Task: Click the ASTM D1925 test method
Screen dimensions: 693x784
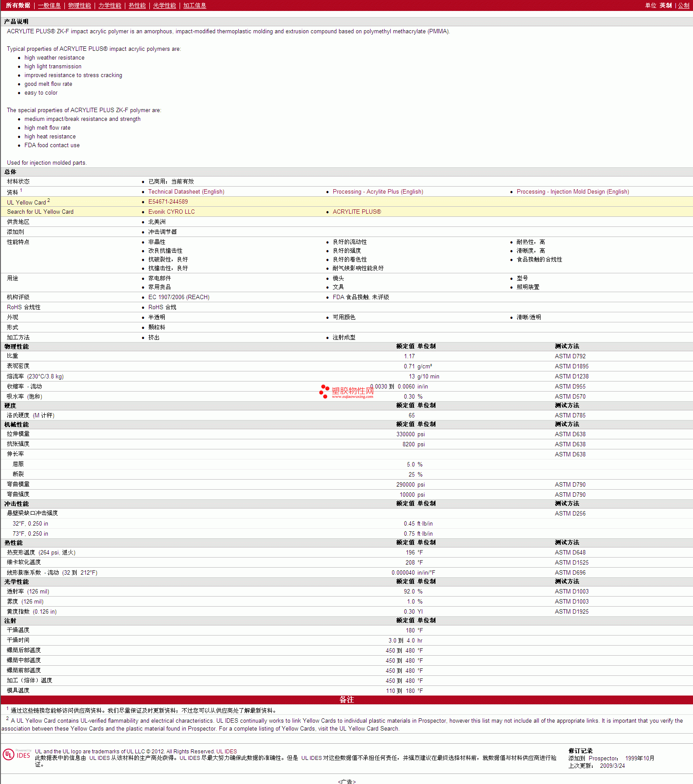Action: point(572,611)
